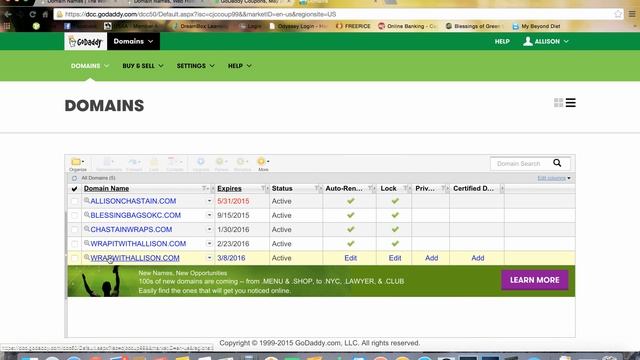Check the CHASTAINWRAPS.COM row checkbox
This screenshot has height=360, width=640.
(74, 230)
